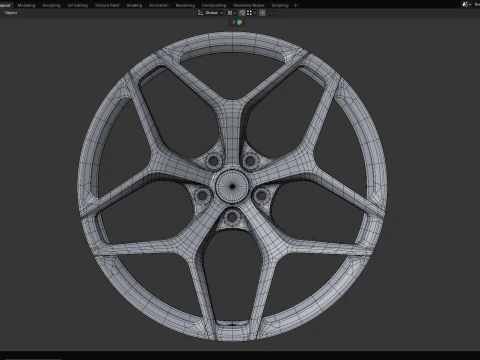Click the scene name field at top right
Screen dimensions: 480x360
477,4
